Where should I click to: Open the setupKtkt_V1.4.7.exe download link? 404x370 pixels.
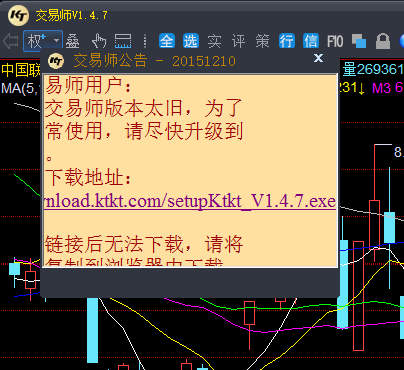[190, 201]
